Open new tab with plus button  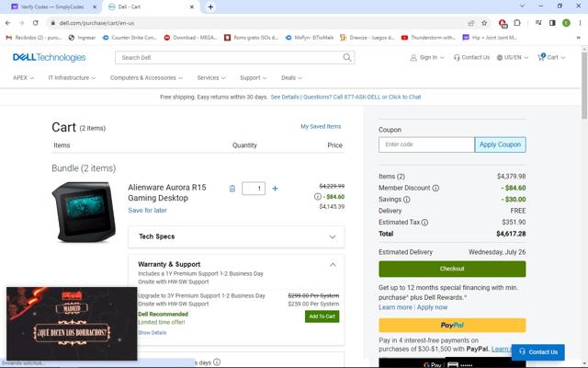tap(210, 6)
